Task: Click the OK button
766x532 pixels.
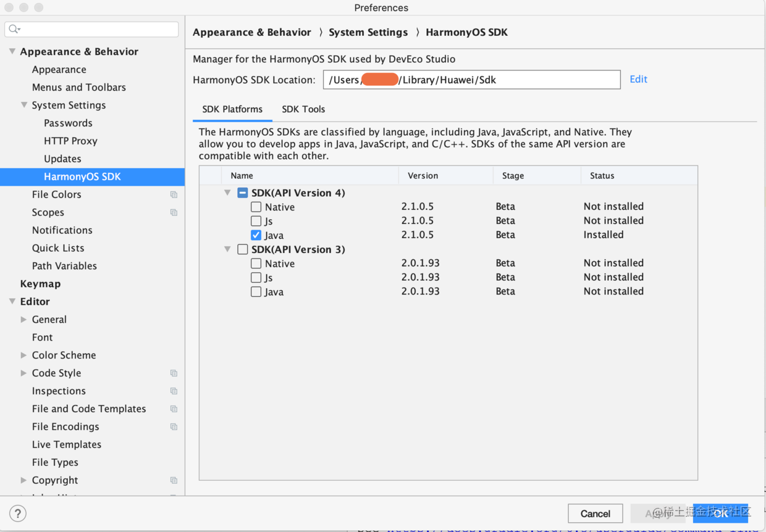Action: click(x=720, y=513)
